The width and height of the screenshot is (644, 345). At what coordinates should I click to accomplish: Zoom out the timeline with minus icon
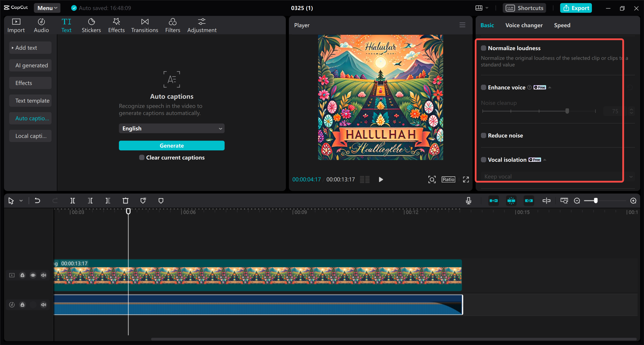coord(577,201)
